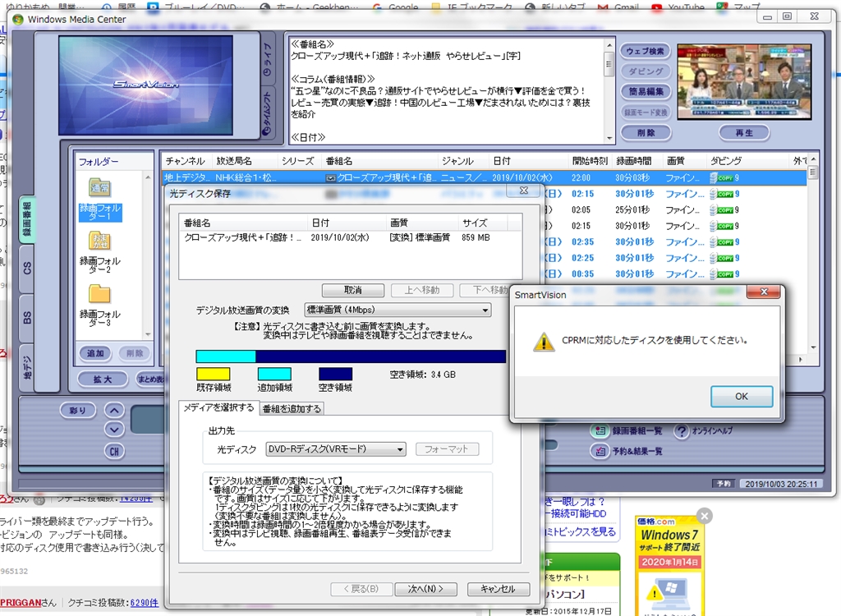
Task: Click the dark blue 空き領域 color swatch
Action: 335,374
